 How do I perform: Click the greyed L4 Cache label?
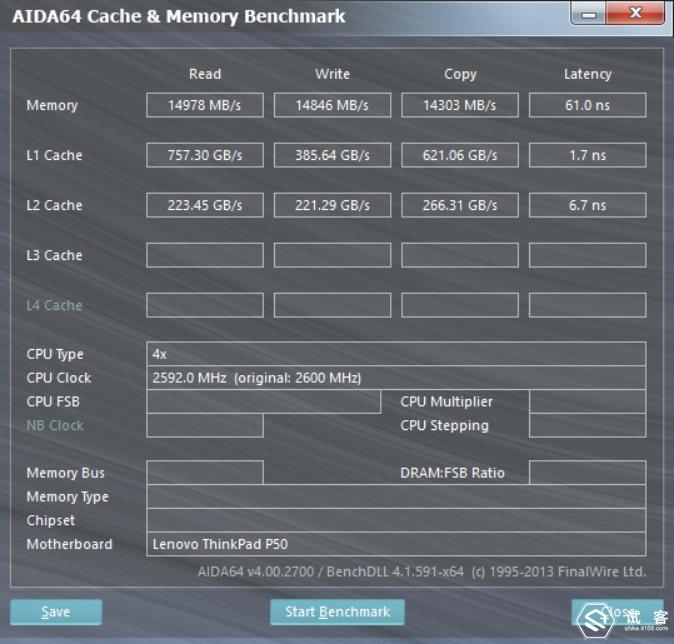tap(54, 305)
